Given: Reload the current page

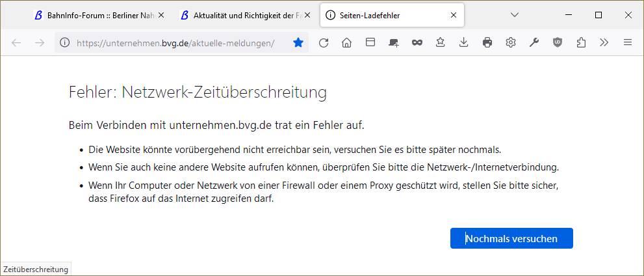Looking at the screenshot, I should [x=324, y=42].
